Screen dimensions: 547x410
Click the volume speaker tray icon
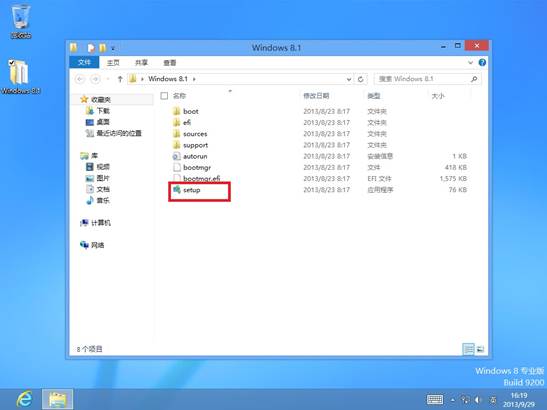pos(478,400)
